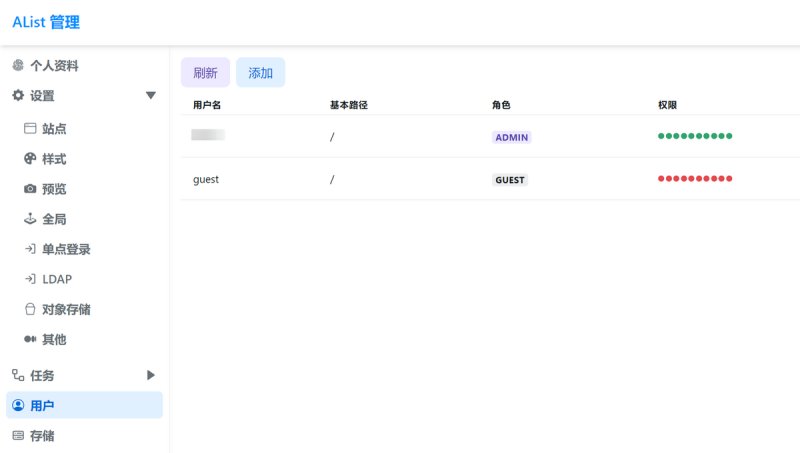Click the ADMIN role badge
Image resolution: width=800 pixels, height=453 pixels.
pyautogui.click(x=511, y=137)
